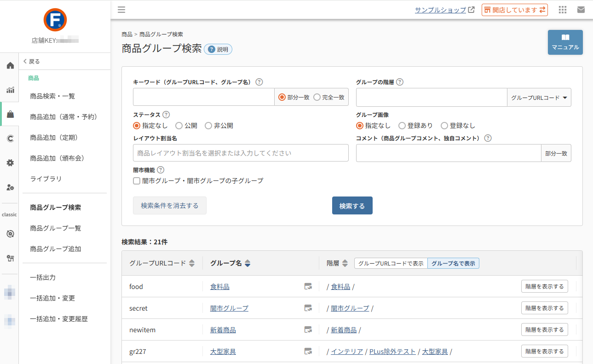Screen dimensions: 593x364
Task: Click help icon next to コメント label
Action: (x=488, y=138)
